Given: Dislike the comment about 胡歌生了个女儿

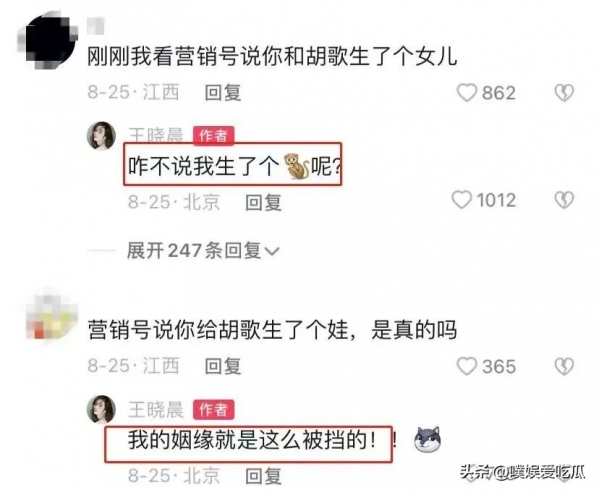Looking at the screenshot, I should point(564,93).
